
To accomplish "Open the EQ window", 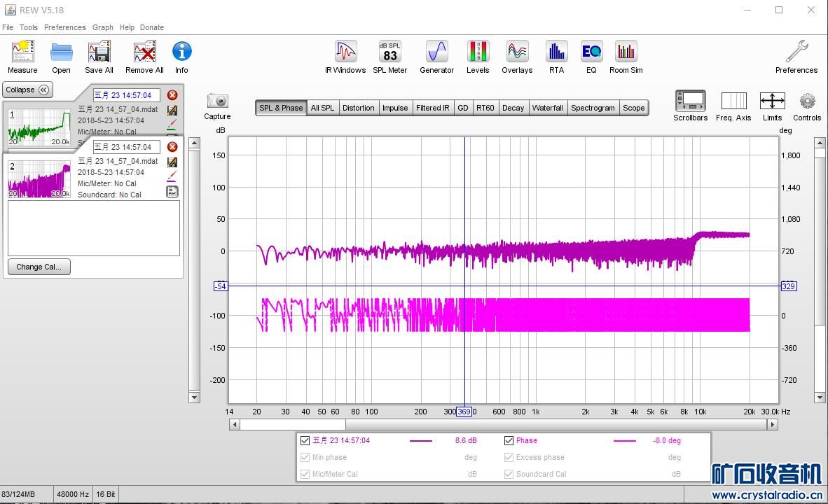I will pos(591,52).
